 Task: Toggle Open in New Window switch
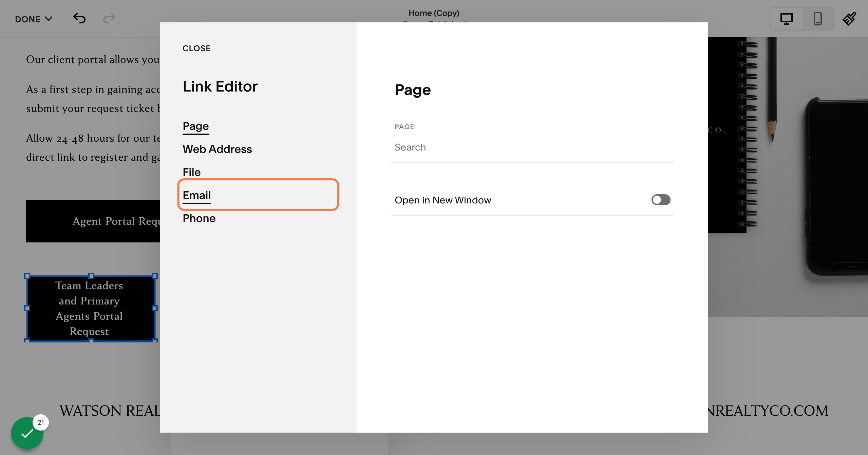[661, 200]
